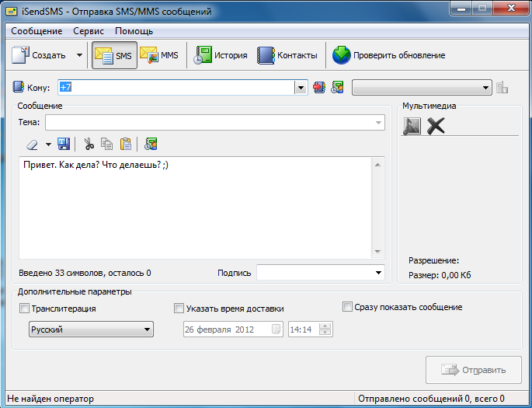Screen dimensions: 532x408
Task: Add multimedia image file icon
Action: (412, 126)
